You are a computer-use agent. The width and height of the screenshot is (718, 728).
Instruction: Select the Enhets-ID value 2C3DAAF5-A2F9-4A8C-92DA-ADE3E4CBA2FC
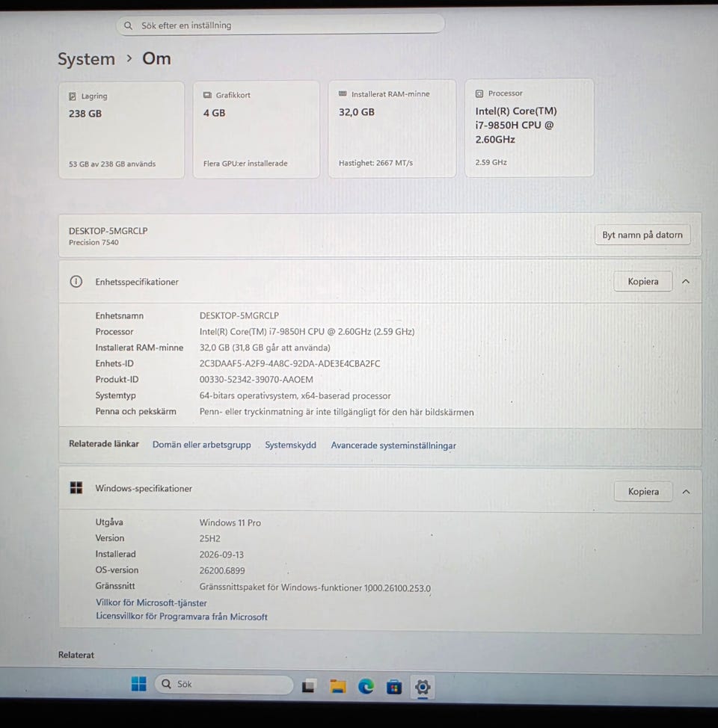[289, 363]
